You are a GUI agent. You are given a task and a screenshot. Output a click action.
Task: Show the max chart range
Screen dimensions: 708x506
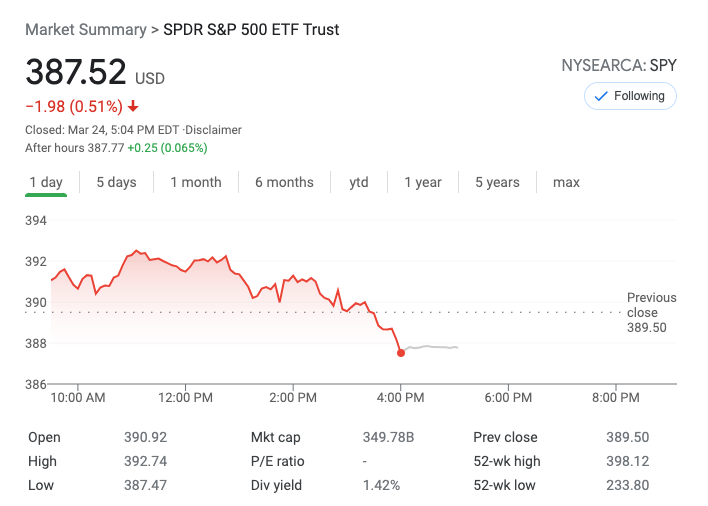pos(566,182)
